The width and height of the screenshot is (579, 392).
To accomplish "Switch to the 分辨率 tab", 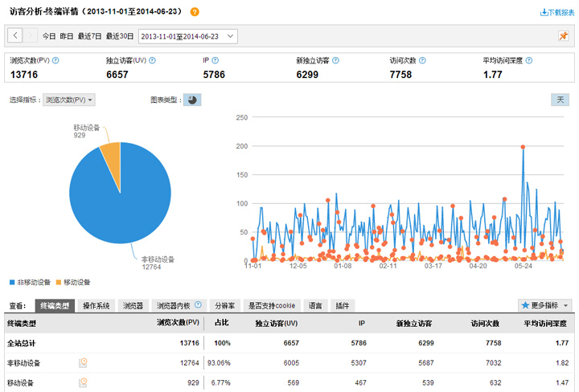I will [224, 305].
